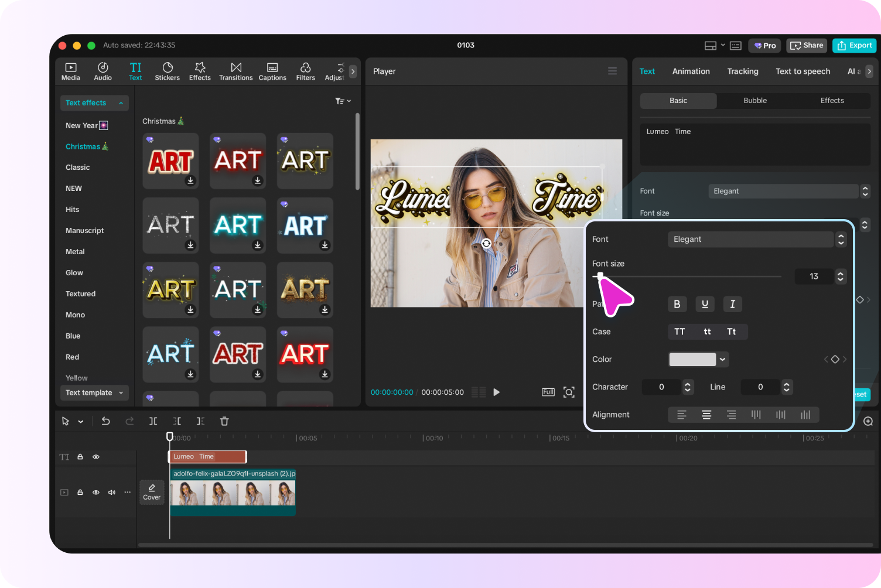Switch to the Effects panel

click(200, 71)
